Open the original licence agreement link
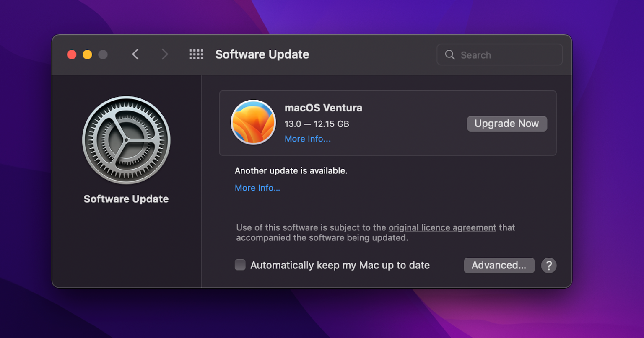 pos(442,227)
